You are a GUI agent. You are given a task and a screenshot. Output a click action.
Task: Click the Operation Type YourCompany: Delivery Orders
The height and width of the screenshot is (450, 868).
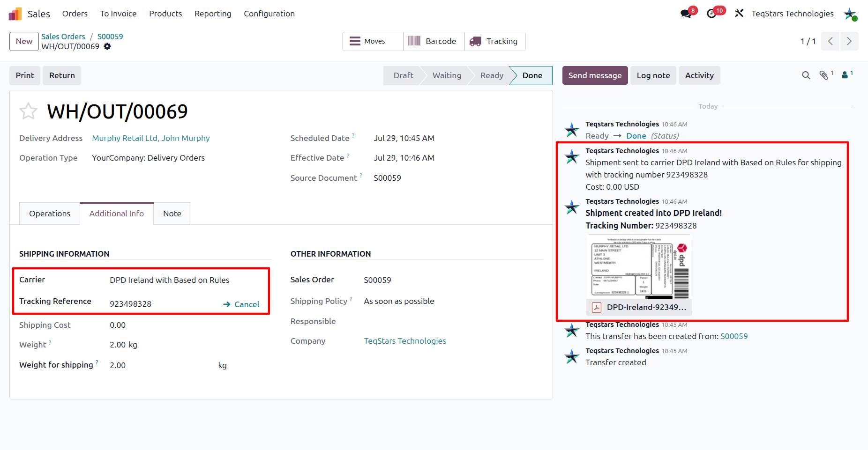coord(148,158)
